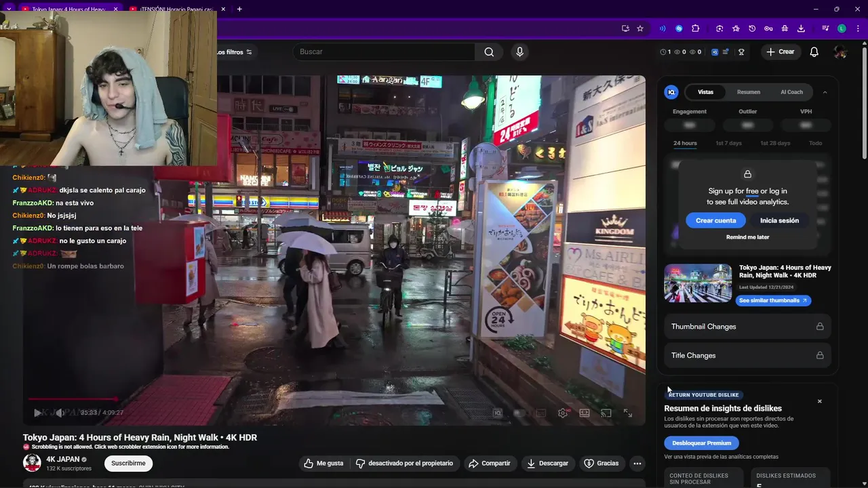The image size is (868, 488).
Task: Select the 1st 28 days range
Action: tap(775, 144)
